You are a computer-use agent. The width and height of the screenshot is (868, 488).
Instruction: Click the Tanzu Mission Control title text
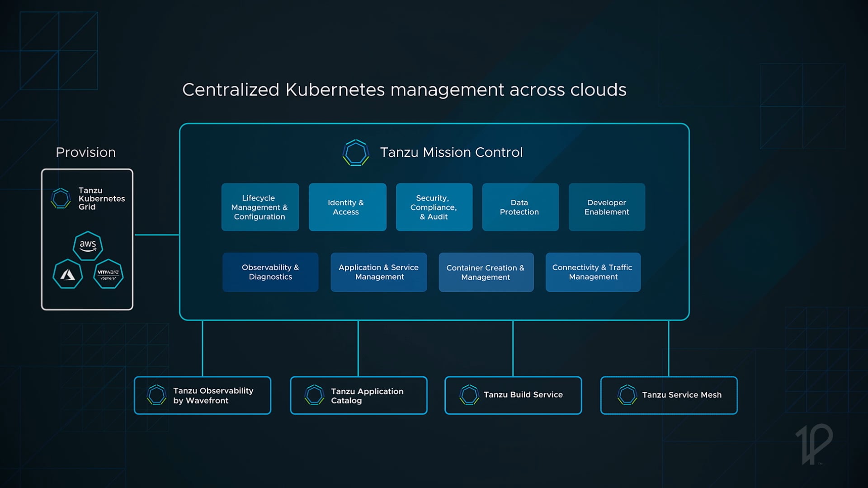coord(451,153)
